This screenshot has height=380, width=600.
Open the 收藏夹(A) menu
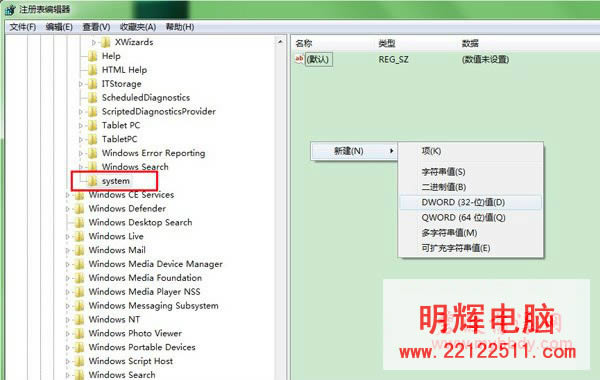coord(138,27)
